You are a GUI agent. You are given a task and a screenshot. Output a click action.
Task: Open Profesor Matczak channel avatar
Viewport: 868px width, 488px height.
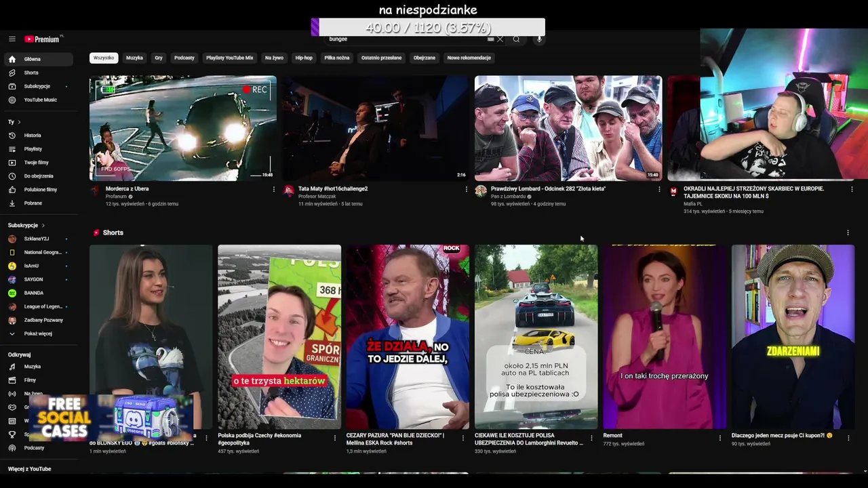pyautogui.click(x=289, y=191)
